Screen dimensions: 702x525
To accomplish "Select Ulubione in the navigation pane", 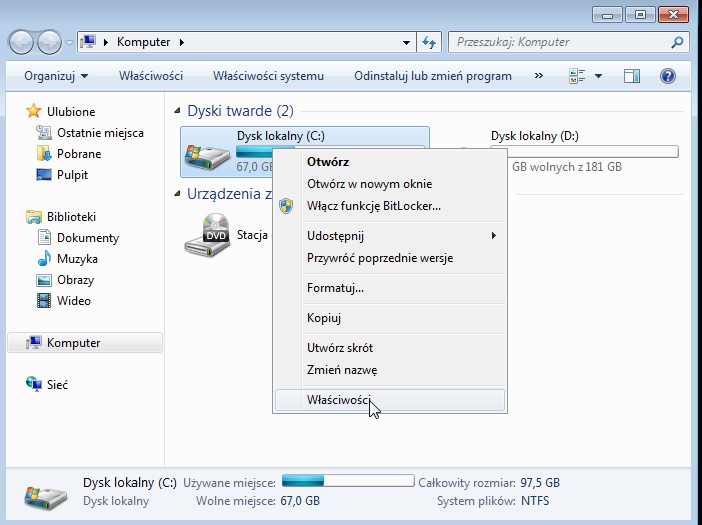I will (71, 111).
